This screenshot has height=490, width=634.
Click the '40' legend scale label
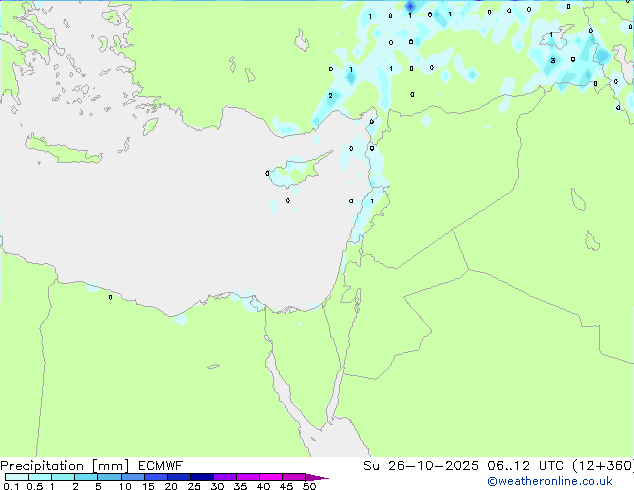pos(263,486)
